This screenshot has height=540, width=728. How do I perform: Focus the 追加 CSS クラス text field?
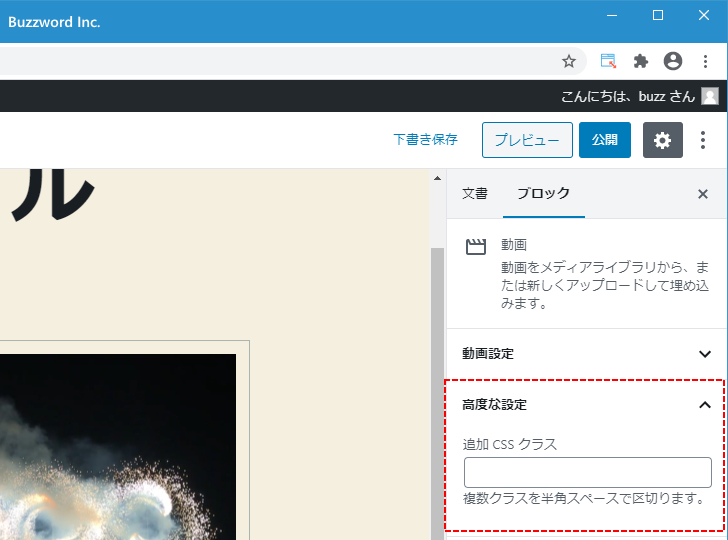[x=587, y=472]
